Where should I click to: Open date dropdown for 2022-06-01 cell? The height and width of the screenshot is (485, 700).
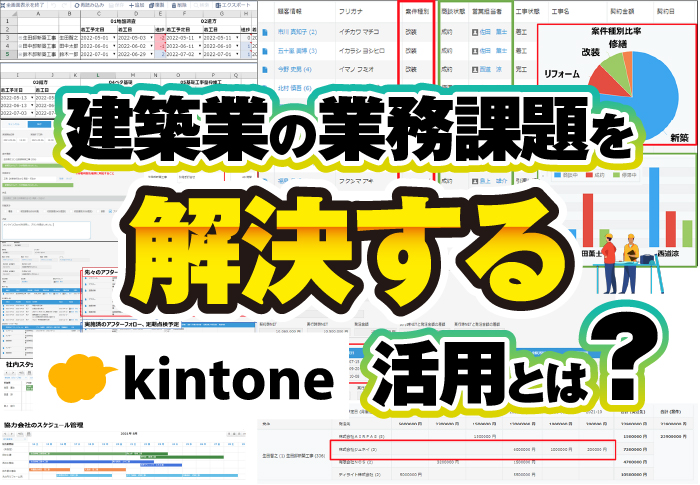[x=114, y=46]
